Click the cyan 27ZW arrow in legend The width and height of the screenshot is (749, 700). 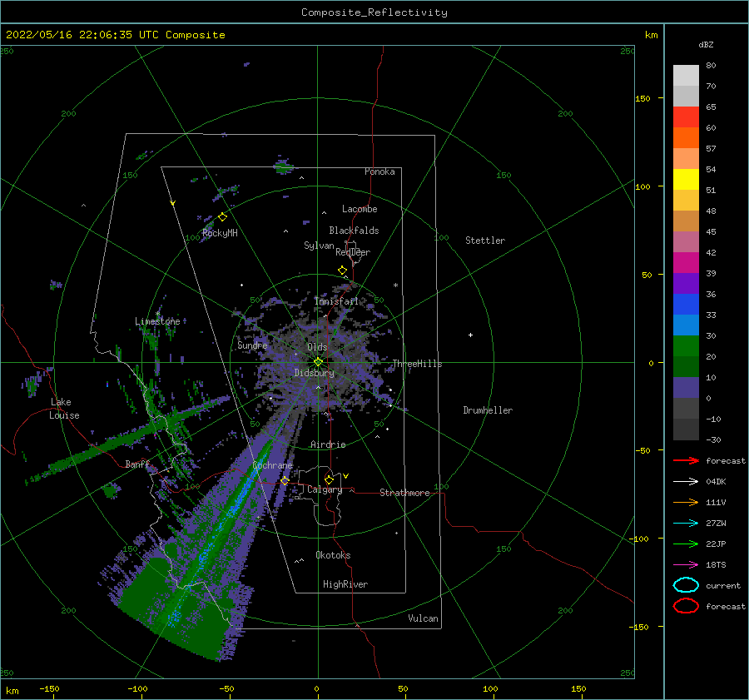[x=686, y=524]
